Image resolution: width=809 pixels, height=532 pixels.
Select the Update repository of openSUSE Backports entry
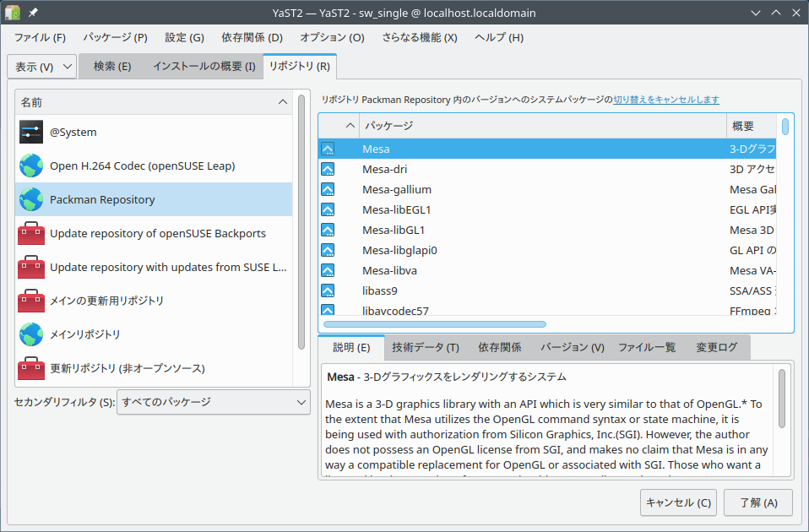(x=158, y=233)
